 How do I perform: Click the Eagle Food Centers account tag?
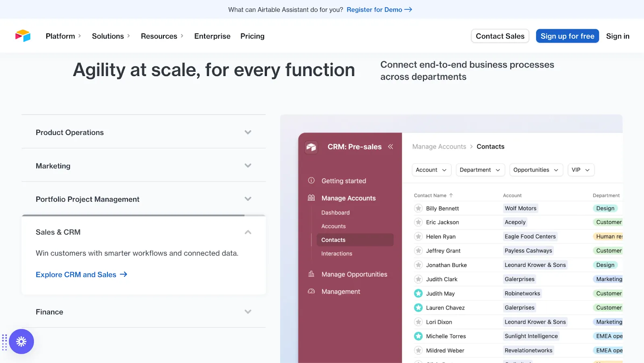(530, 236)
